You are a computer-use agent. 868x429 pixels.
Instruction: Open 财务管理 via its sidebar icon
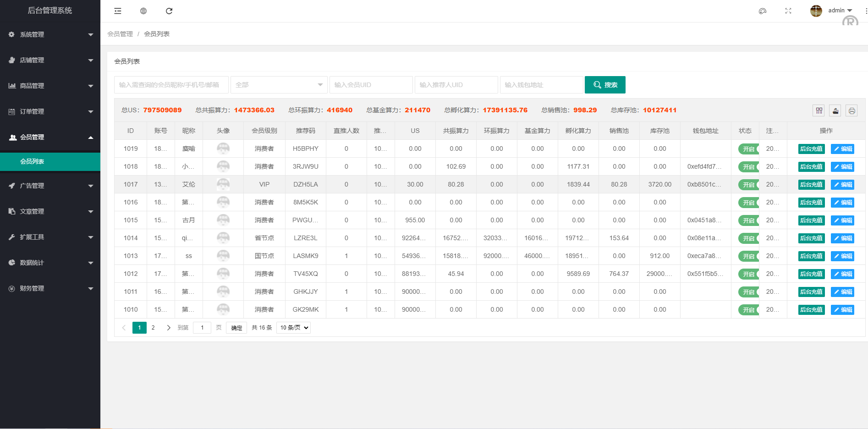11,288
